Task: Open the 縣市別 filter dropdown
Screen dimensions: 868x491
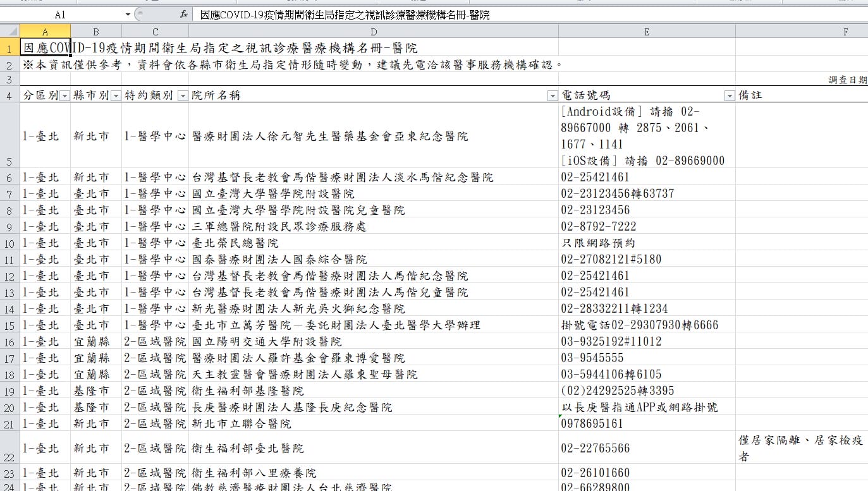Action: (x=116, y=95)
